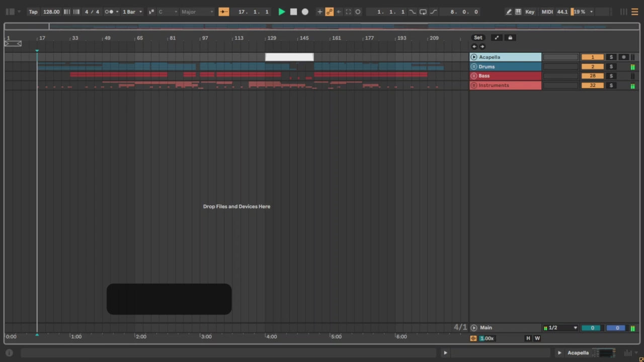Screen dimensions: 644x362
Task: Toggle the Follow playback button
Action: (x=224, y=12)
